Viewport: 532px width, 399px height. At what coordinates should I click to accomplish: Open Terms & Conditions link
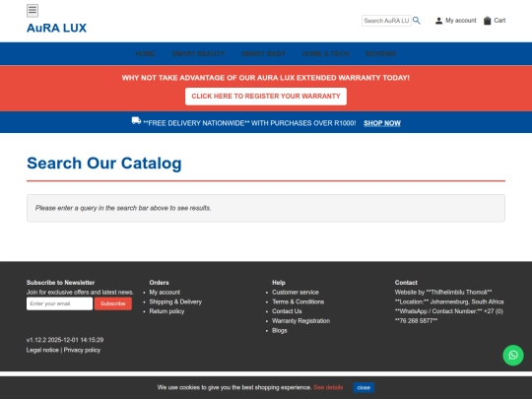(298, 301)
